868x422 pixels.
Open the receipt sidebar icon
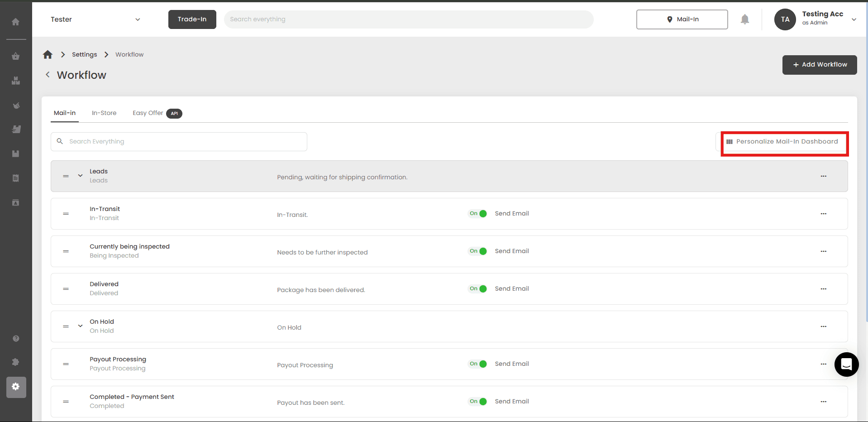click(x=16, y=178)
